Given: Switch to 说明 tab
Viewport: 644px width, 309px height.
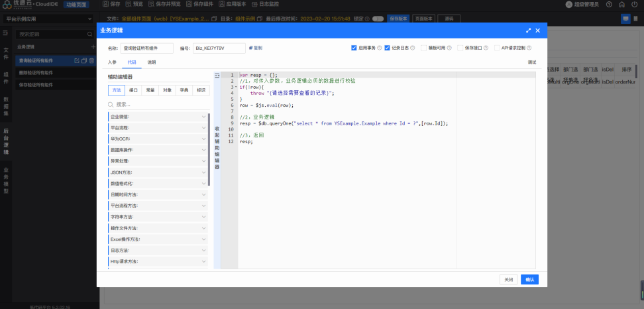Looking at the screenshot, I should (x=152, y=62).
